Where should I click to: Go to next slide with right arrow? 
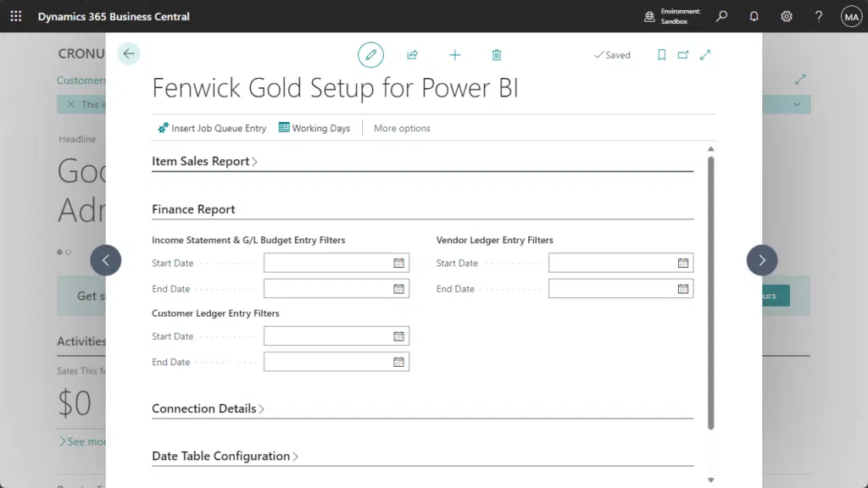point(761,260)
